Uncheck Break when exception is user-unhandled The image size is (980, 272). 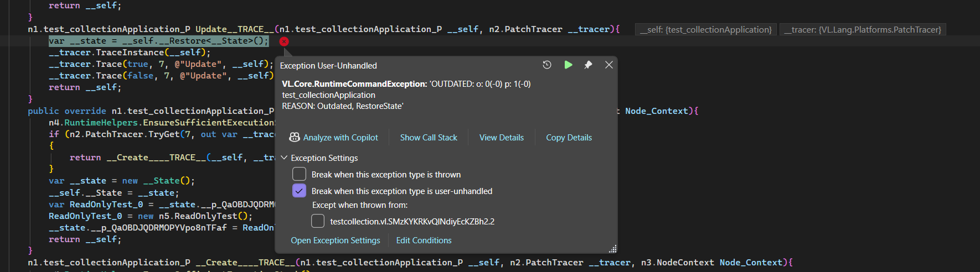pyautogui.click(x=299, y=191)
